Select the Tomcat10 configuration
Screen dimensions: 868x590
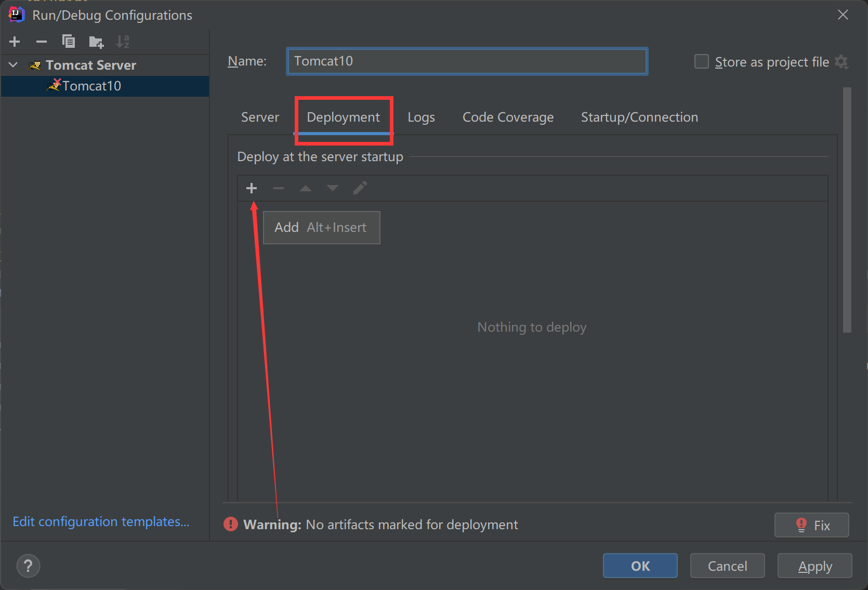coord(91,86)
